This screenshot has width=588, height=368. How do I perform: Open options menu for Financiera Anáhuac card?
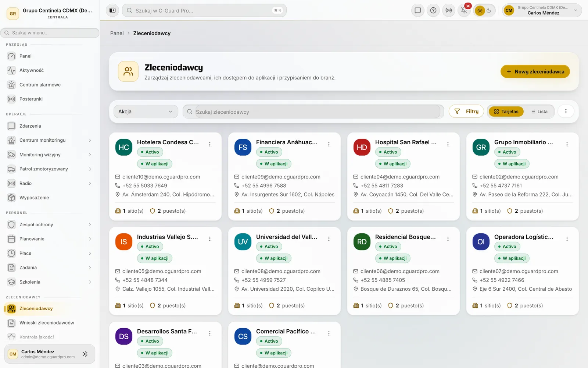(x=329, y=144)
